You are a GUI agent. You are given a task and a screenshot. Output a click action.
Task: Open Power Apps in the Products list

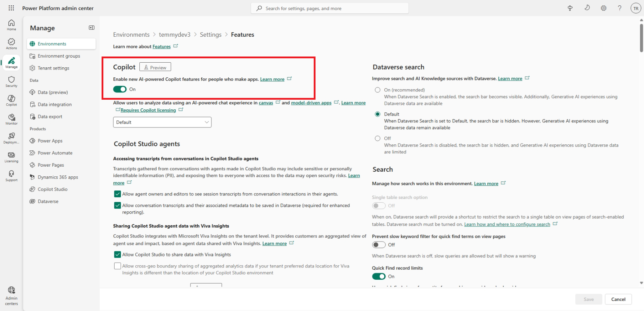[x=61, y=141]
